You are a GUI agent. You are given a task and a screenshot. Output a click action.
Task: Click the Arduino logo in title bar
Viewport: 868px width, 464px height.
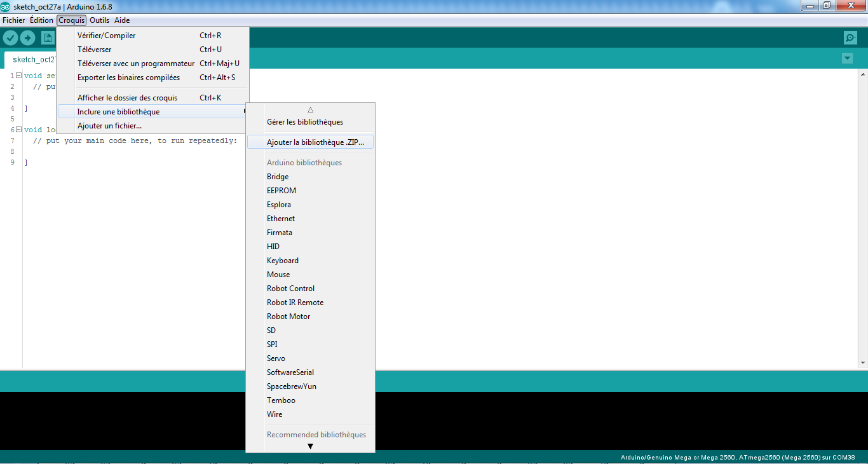tap(6, 6)
